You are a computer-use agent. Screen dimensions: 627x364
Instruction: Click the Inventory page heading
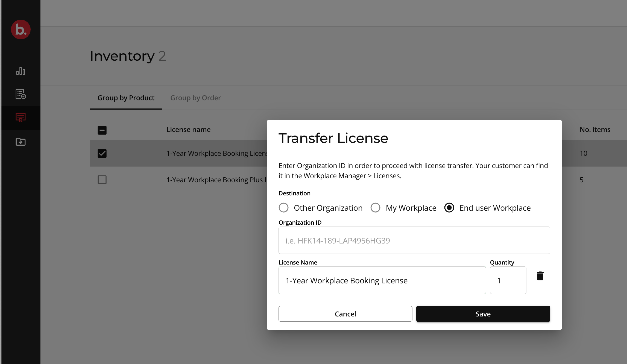tap(122, 56)
